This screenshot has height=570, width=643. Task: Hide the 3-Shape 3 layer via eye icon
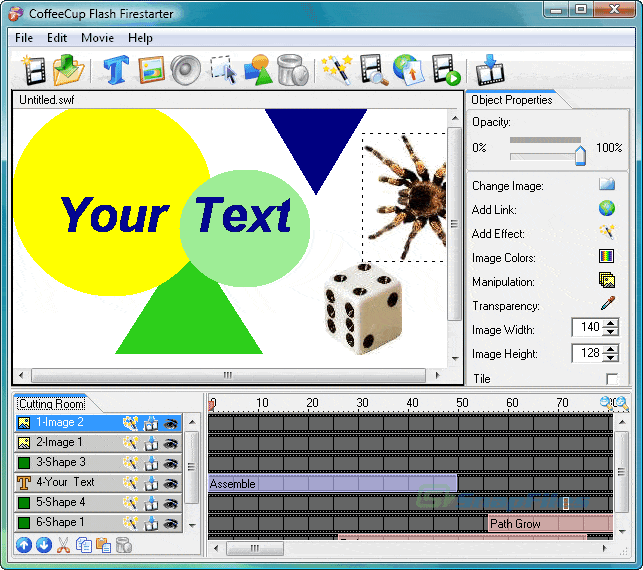click(x=171, y=463)
